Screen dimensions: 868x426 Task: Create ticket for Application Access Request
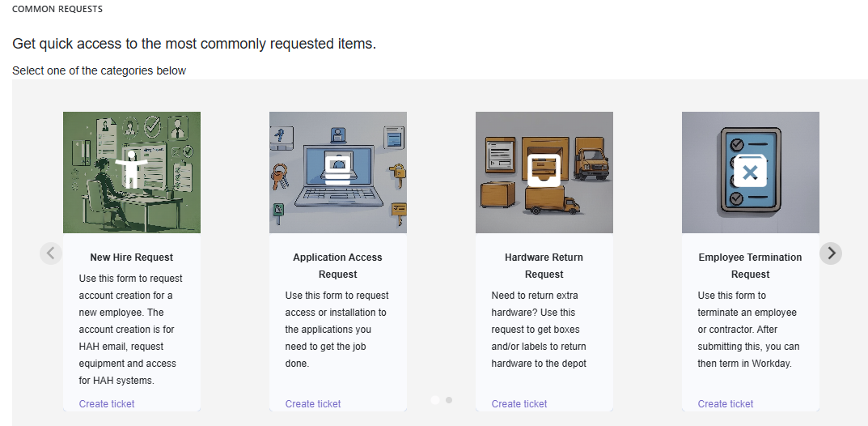(x=313, y=404)
